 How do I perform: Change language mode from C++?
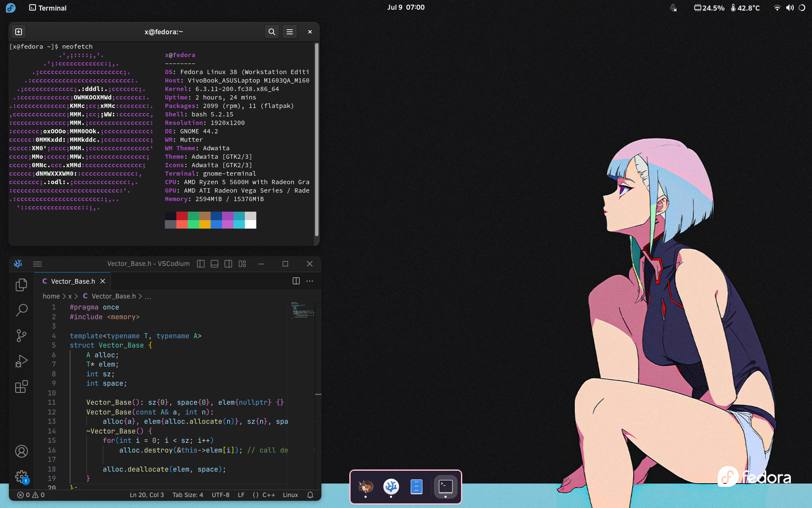[x=269, y=495]
